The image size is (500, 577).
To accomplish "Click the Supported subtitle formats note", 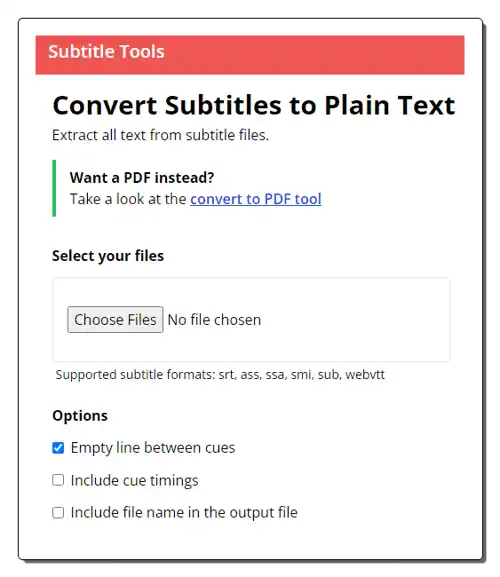I will tap(220, 375).
